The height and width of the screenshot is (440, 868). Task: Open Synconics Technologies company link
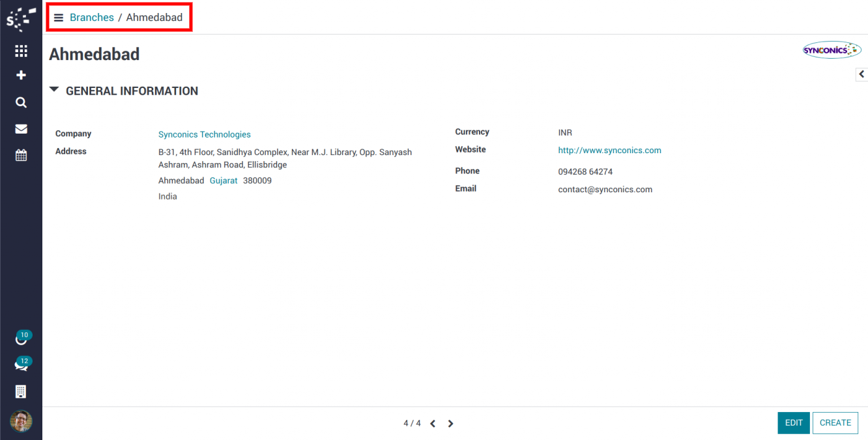(204, 134)
